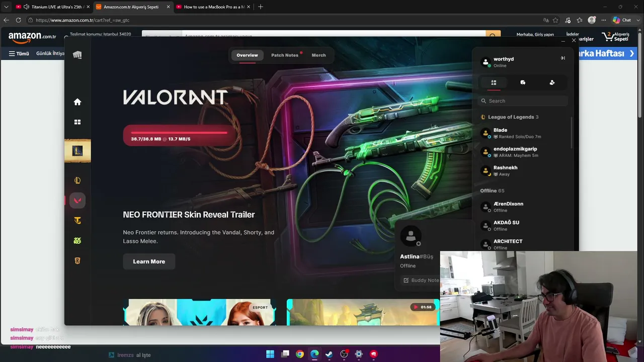Select the Valorant icon in the sidebar
This screenshot has width=644, height=362.
point(77,200)
